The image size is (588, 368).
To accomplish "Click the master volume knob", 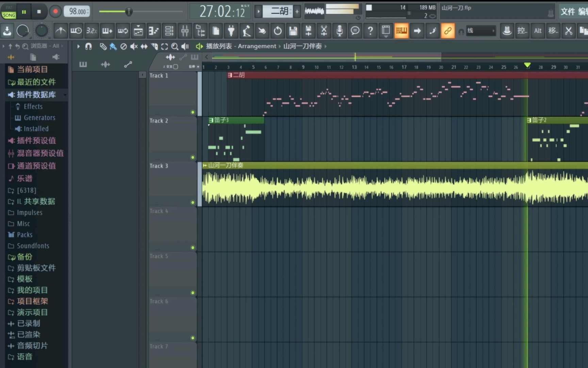I will click(x=22, y=31).
